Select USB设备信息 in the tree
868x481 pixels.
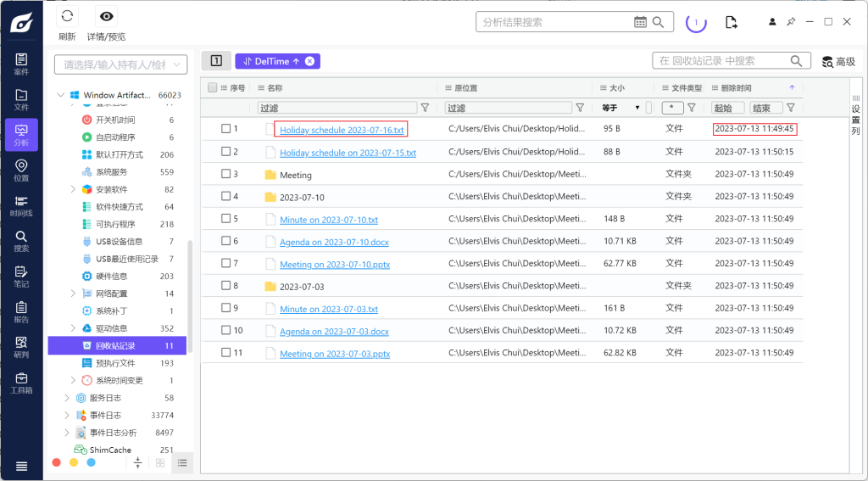(x=119, y=242)
